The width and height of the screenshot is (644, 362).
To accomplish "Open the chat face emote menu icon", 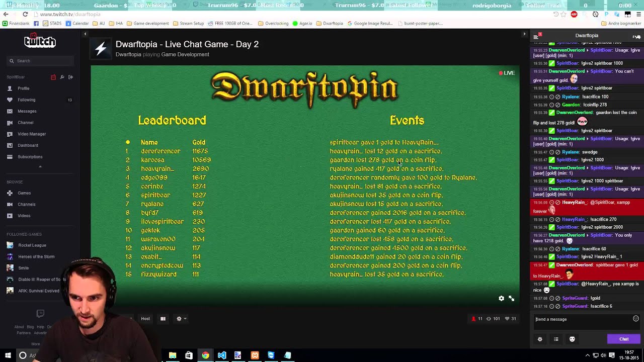I will click(x=572, y=339).
